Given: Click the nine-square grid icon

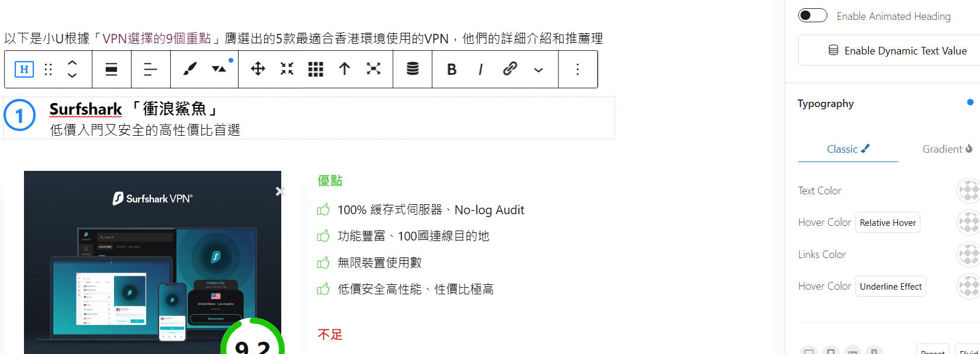Looking at the screenshot, I should click(x=316, y=69).
